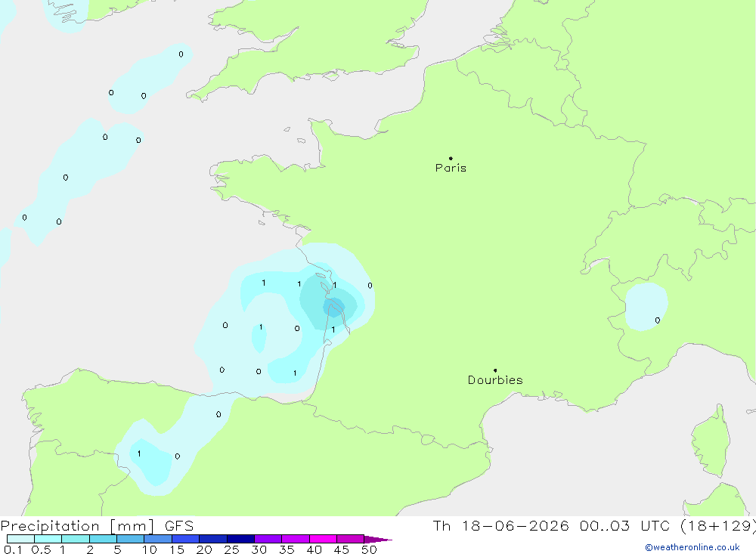Select the 45–50 mm legend swatch
The width and height of the screenshot is (756, 554).
tap(351, 539)
